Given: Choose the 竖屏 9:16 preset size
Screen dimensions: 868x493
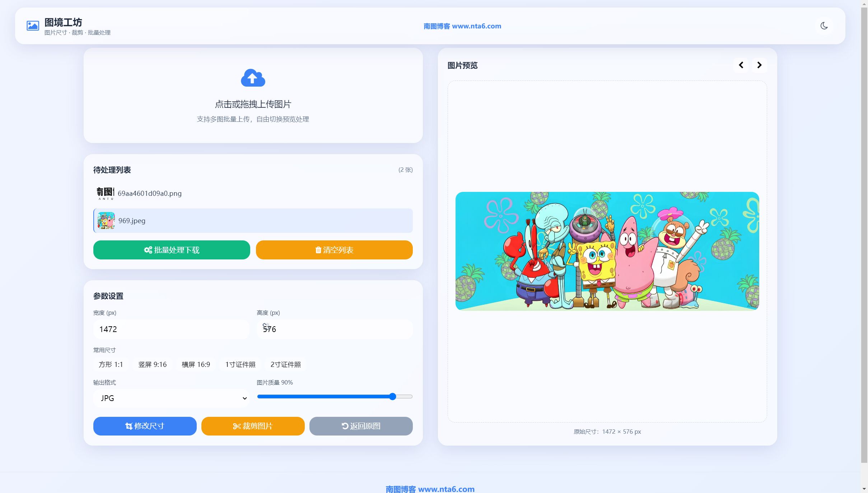Looking at the screenshot, I should pos(153,364).
